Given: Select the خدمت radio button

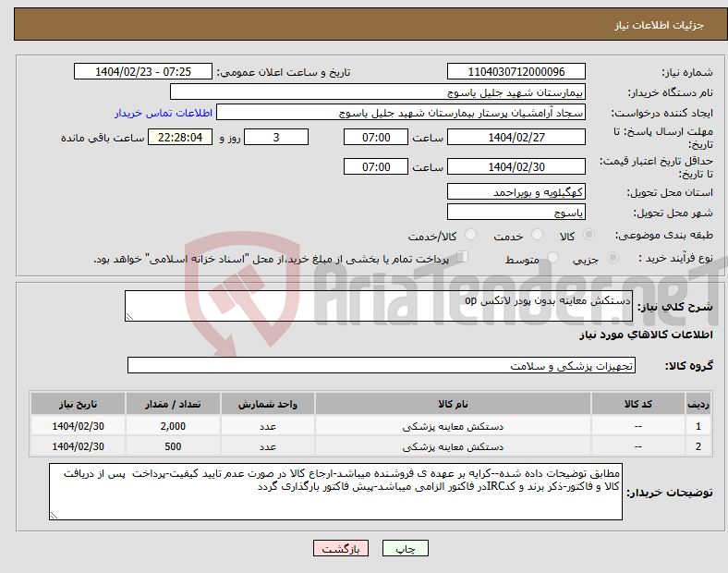Looking at the screenshot, I should pos(537,235).
